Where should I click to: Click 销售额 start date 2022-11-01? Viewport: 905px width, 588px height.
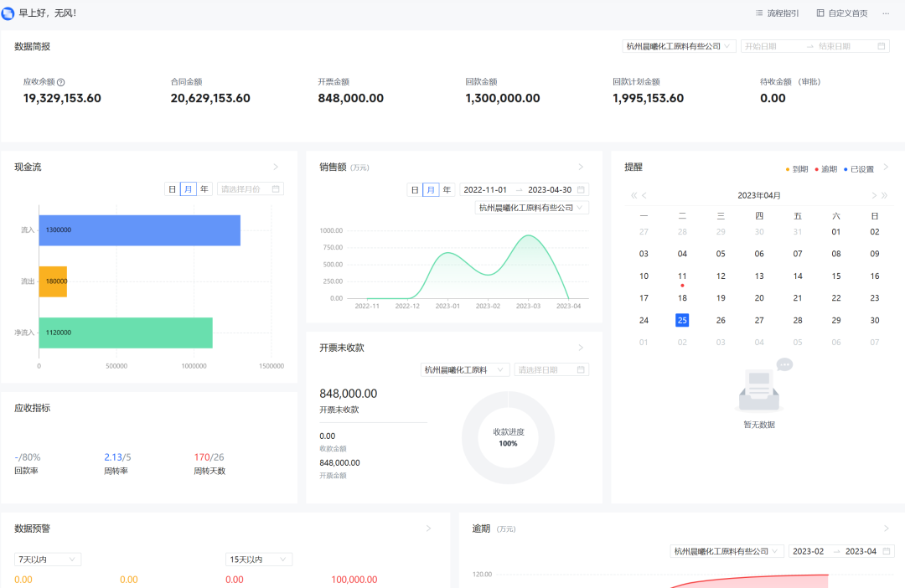[x=485, y=190]
